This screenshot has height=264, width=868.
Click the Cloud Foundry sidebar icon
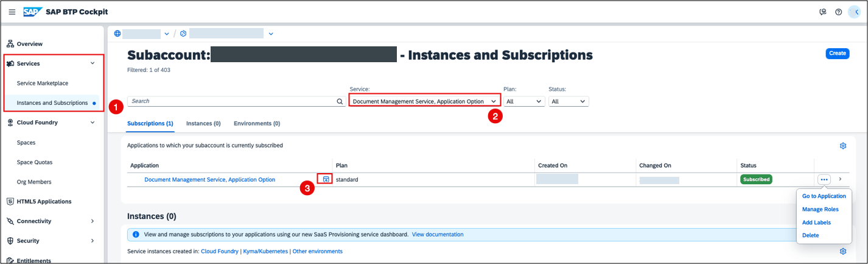tap(10, 123)
